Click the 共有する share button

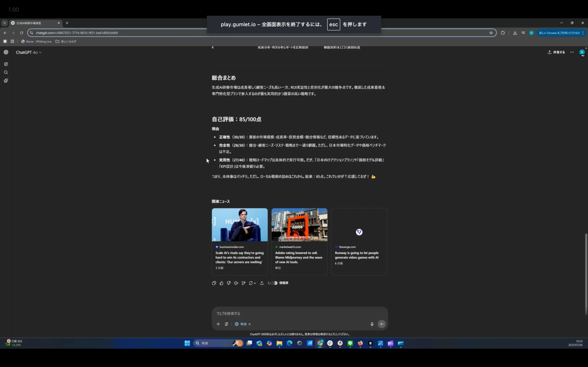[556, 52]
